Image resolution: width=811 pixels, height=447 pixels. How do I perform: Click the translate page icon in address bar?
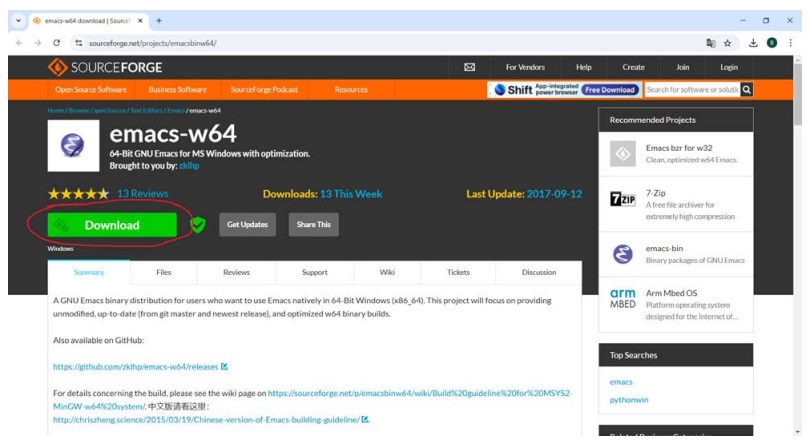710,43
